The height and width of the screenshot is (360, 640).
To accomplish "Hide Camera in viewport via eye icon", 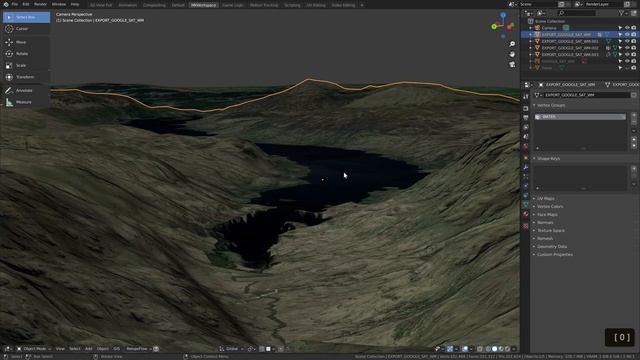I will (x=627, y=28).
